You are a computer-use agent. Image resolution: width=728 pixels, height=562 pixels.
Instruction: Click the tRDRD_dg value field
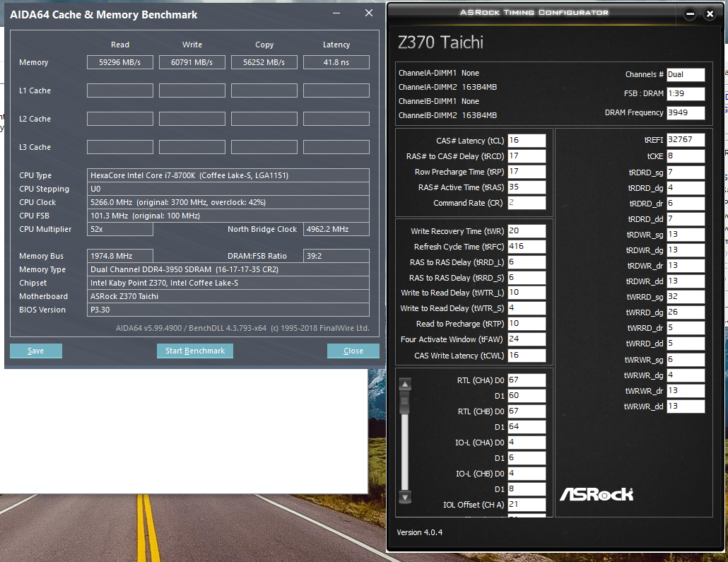(686, 188)
